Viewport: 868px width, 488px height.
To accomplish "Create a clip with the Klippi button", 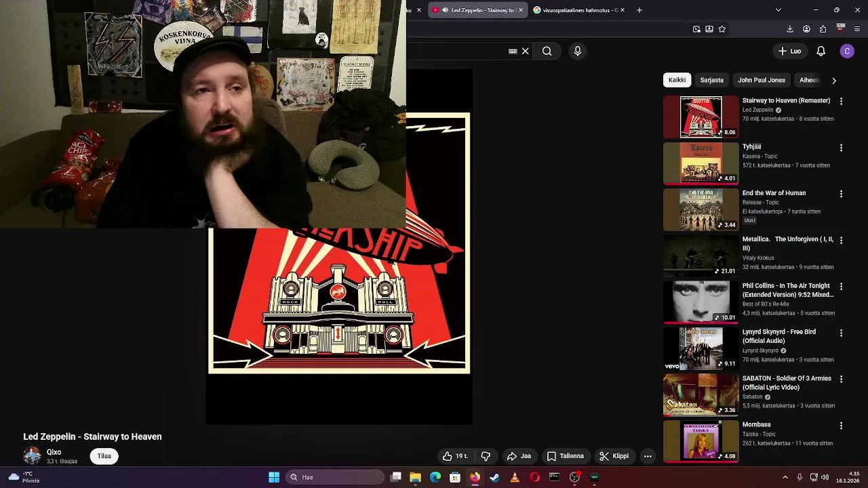I will [614, 456].
